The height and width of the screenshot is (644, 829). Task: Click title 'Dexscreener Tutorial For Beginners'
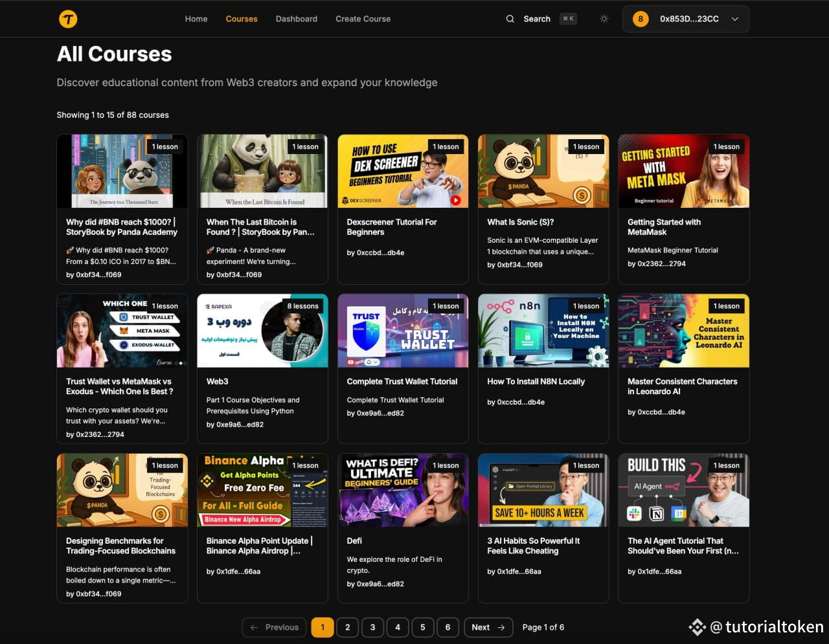(x=392, y=227)
